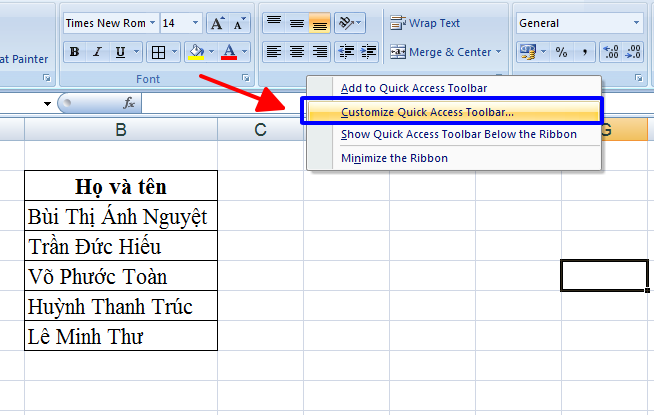This screenshot has width=654, height=415.
Task: Decrease Decimal places
Action: click(x=634, y=52)
